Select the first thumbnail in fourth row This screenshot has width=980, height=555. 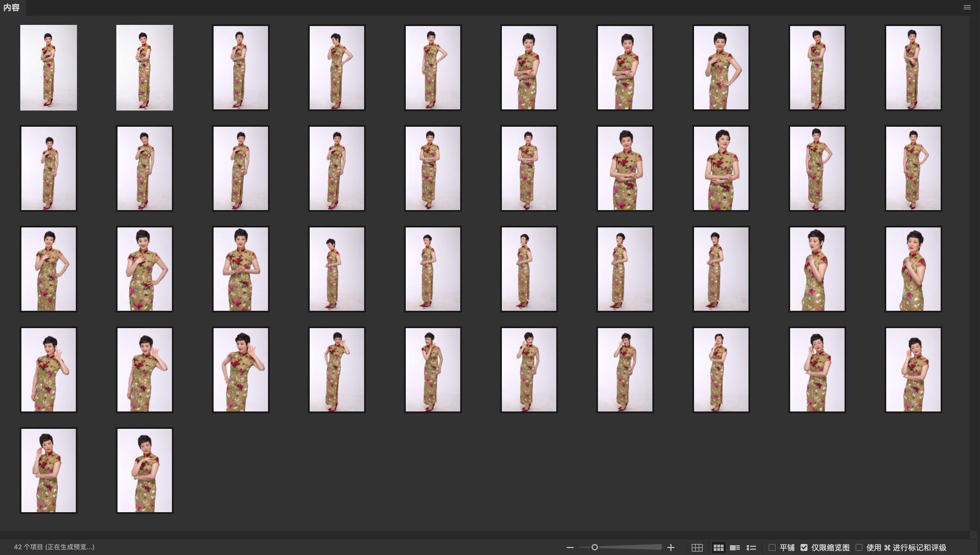click(49, 370)
